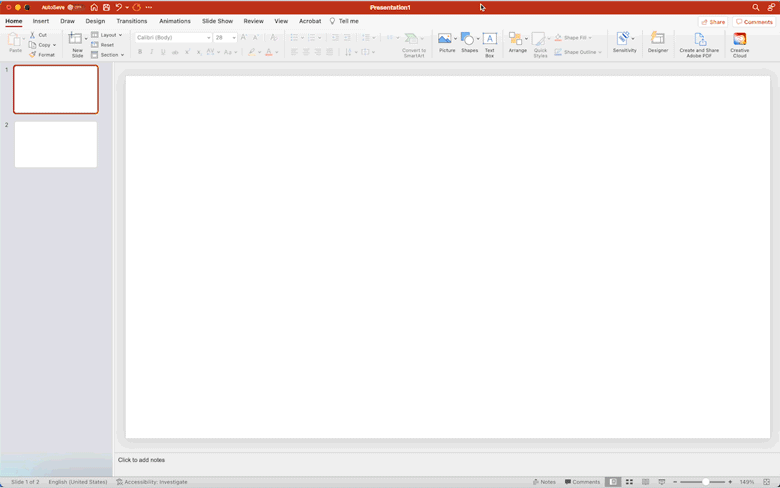Open search with the magnifier icon
The height and width of the screenshot is (488, 780).
(x=756, y=7)
